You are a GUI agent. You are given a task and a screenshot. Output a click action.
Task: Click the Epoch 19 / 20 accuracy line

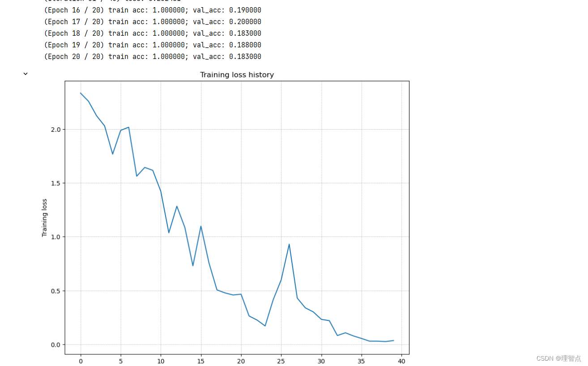[x=153, y=45]
